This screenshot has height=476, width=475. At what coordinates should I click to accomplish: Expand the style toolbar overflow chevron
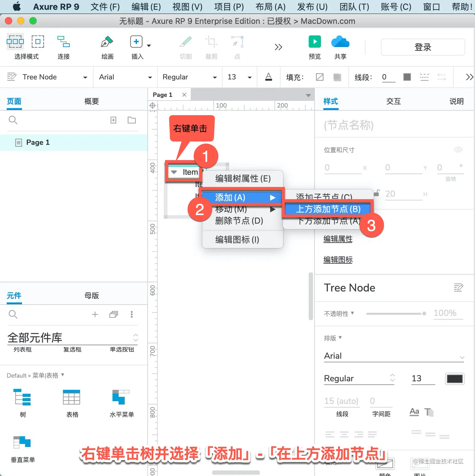[x=469, y=77]
